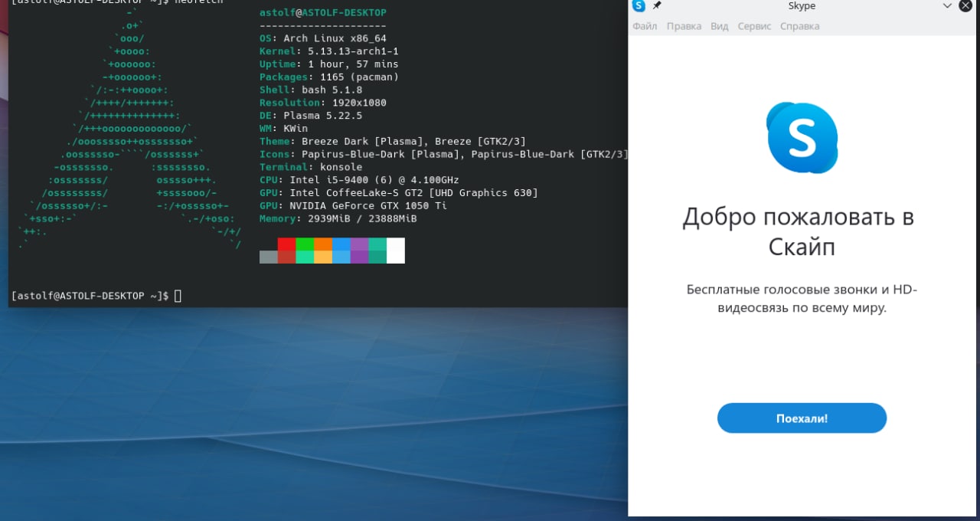Minimize the Skype window with the chevron

point(947,6)
